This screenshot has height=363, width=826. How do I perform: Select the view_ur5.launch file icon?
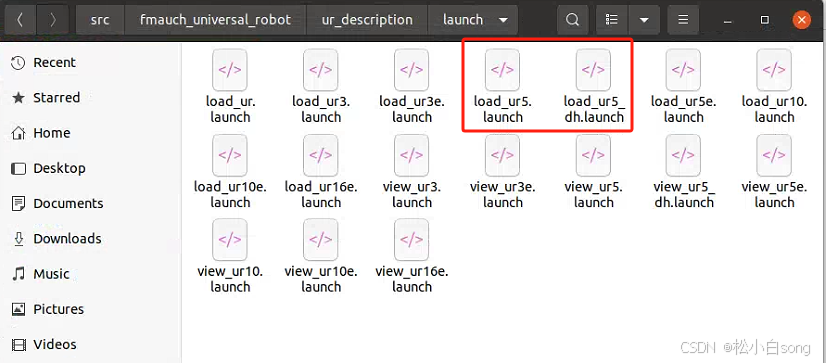(x=593, y=155)
